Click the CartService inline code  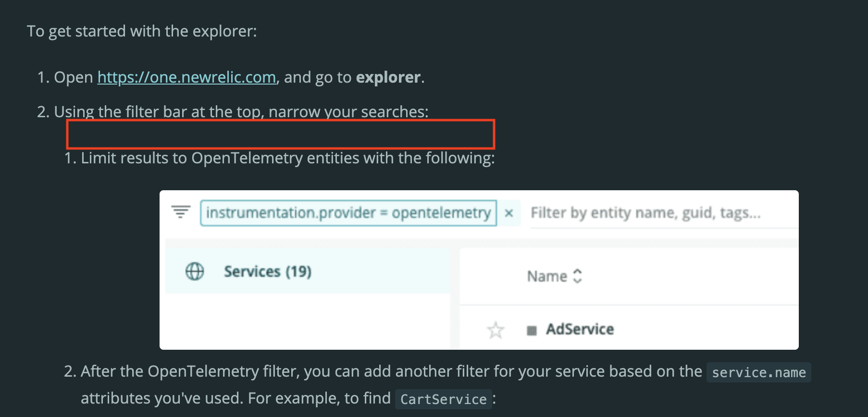click(443, 399)
